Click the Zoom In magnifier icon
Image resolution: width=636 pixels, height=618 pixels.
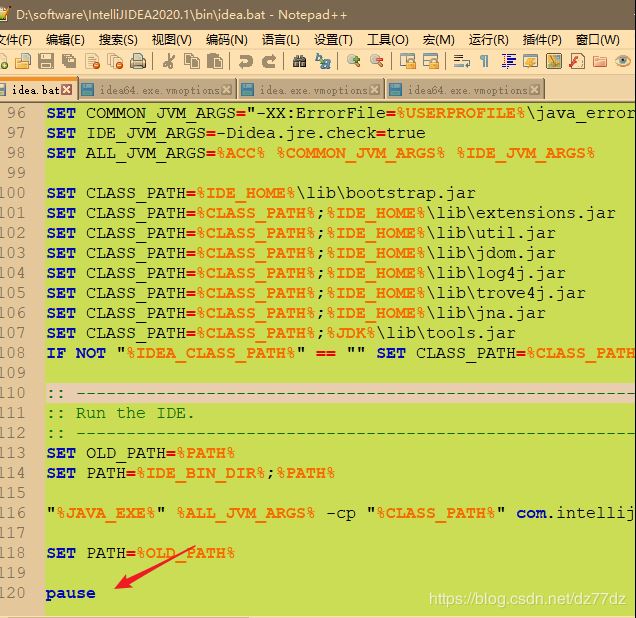tap(354, 62)
